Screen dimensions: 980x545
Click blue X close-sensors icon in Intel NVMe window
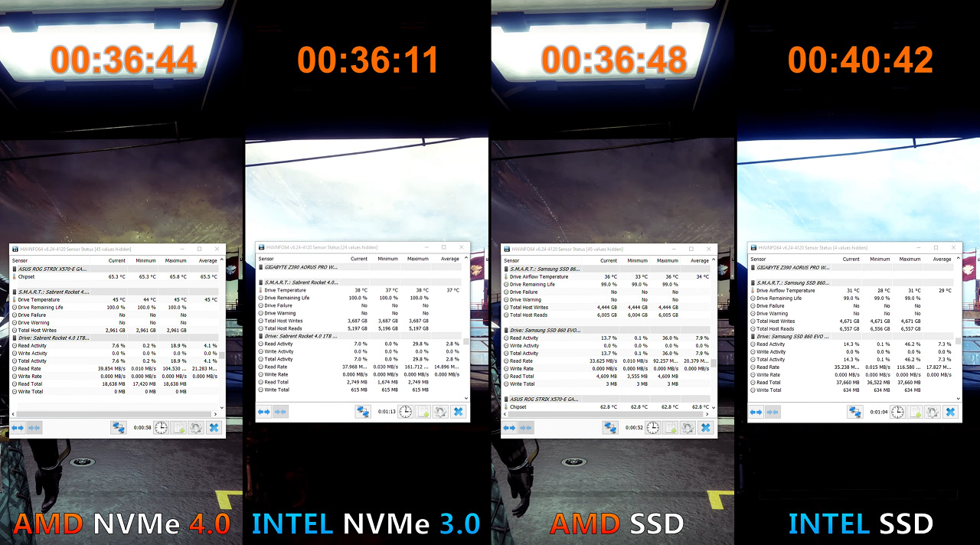(458, 411)
